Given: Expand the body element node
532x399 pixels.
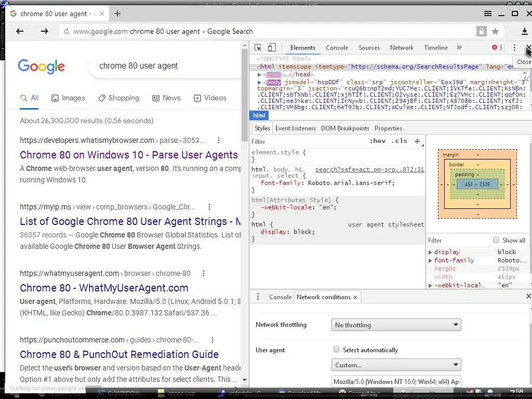Looking at the screenshot, I should 259,82.
